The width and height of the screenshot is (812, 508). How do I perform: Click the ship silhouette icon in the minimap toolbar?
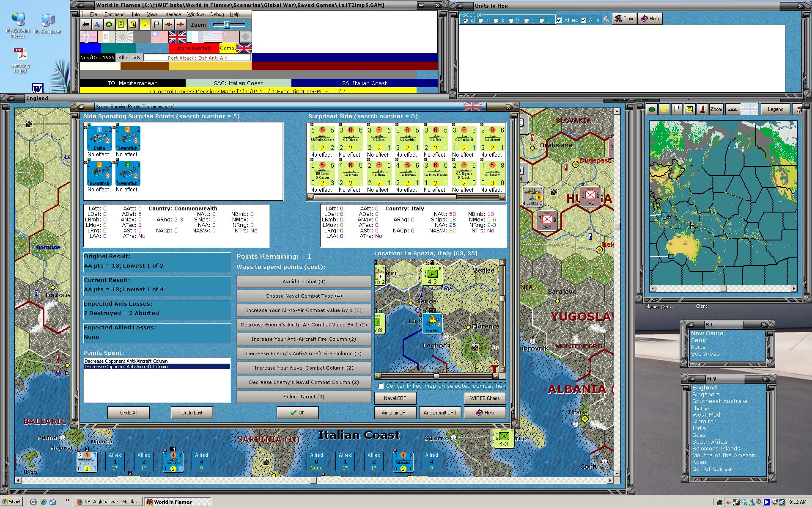(732, 109)
